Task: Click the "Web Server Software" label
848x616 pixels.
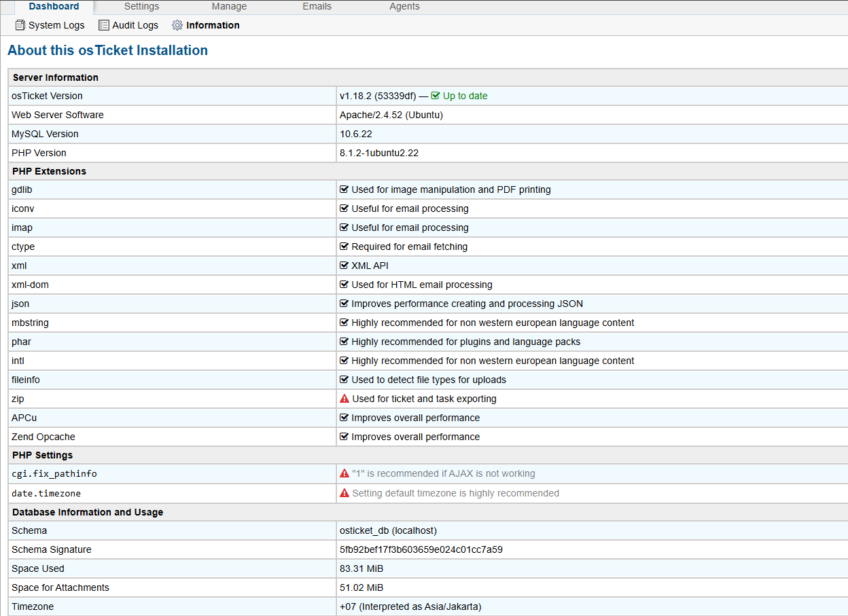Action: (58, 115)
